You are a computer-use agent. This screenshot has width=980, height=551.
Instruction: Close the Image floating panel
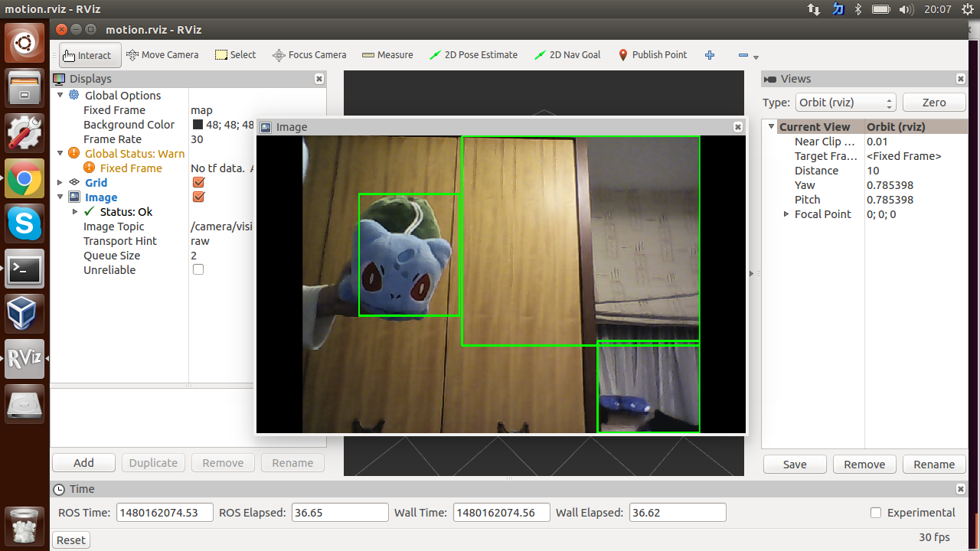coord(738,127)
